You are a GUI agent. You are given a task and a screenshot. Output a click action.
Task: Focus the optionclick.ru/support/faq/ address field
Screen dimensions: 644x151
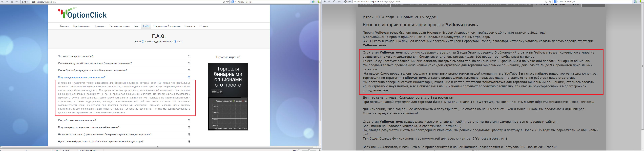[x=126, y=2]
